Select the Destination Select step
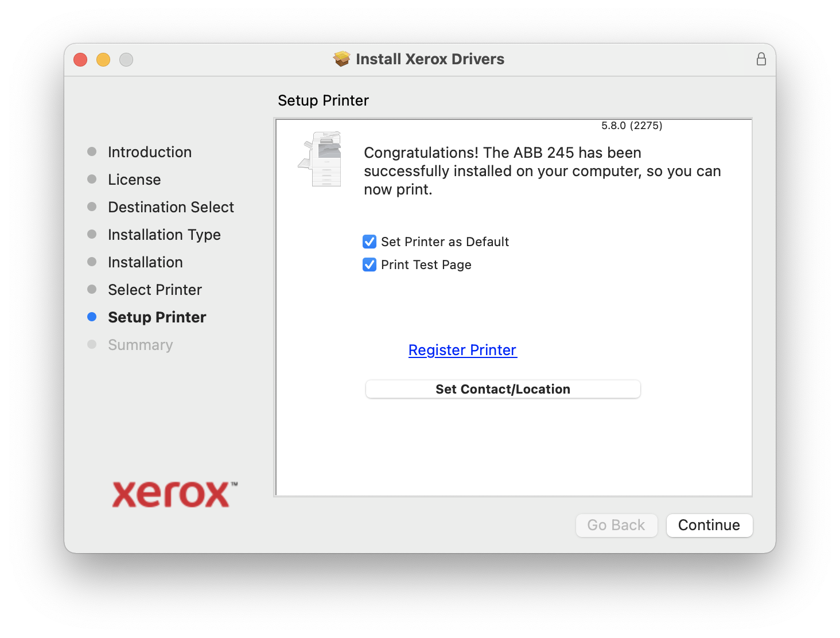 coord(171,207)
